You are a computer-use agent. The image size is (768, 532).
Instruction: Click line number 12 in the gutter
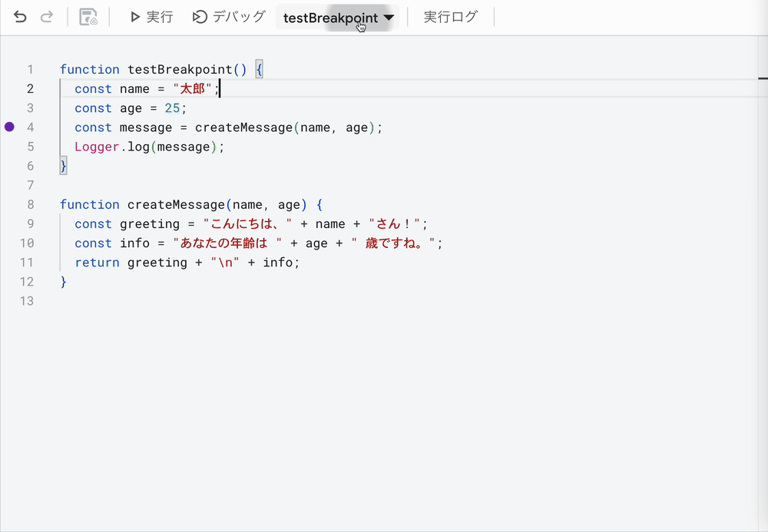click(27, 282)
